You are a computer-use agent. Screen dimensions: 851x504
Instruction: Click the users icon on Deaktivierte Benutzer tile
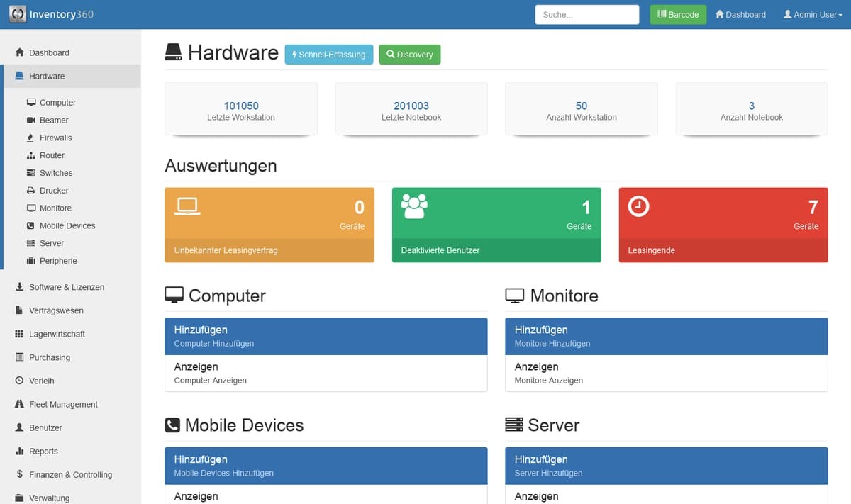click(414, 206)
